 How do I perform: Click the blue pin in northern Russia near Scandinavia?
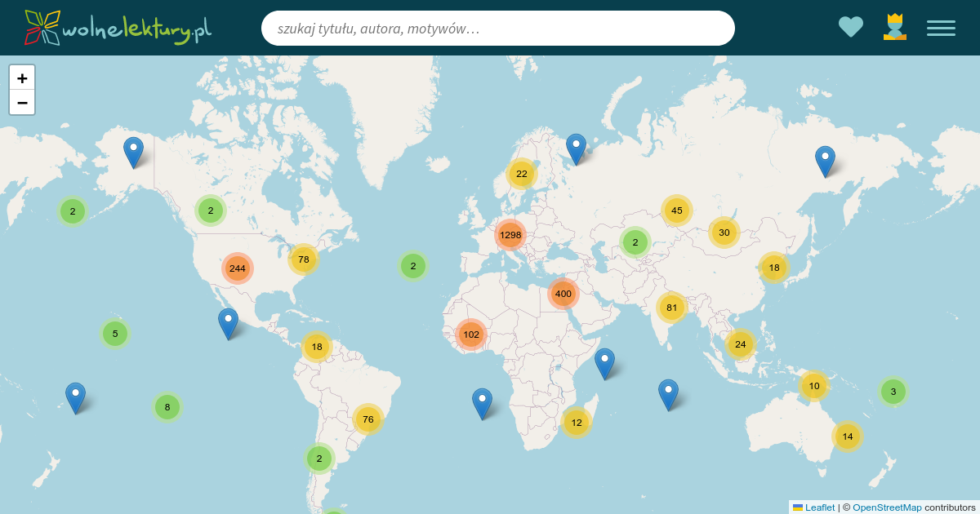(x=576, y=148)
